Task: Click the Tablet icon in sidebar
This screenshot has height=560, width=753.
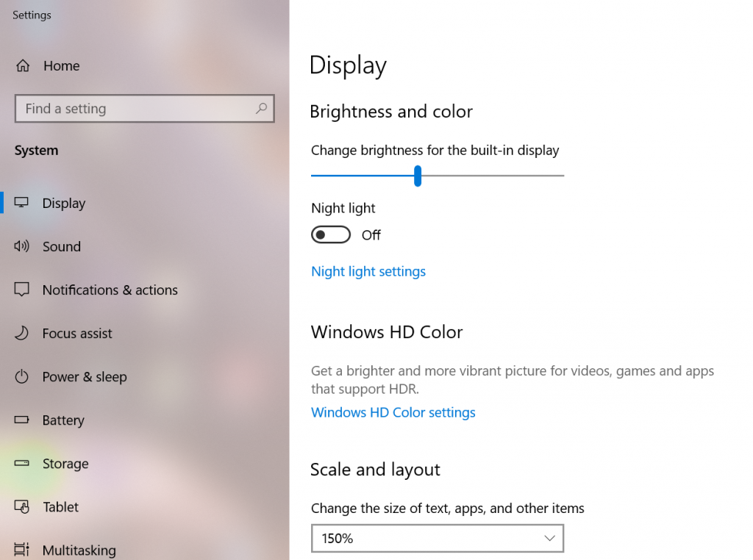Action: 21,507
